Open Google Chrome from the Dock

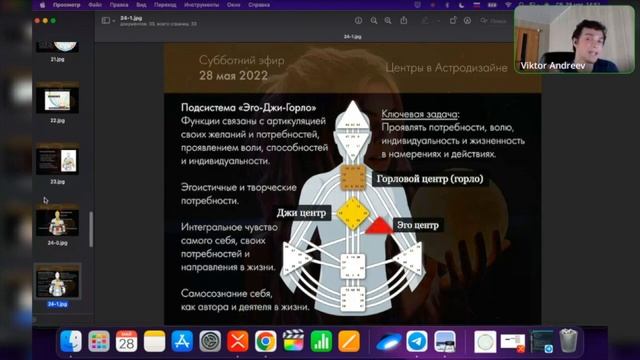pos(265,341)
